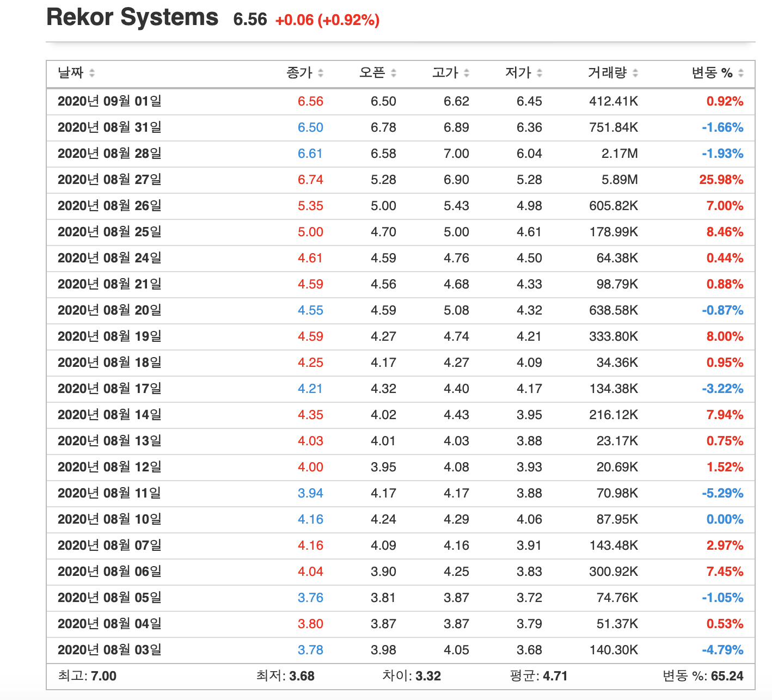Click the 평균: 4.71 summary
This screenshot has height=700, width=772.
click(538, 676)
